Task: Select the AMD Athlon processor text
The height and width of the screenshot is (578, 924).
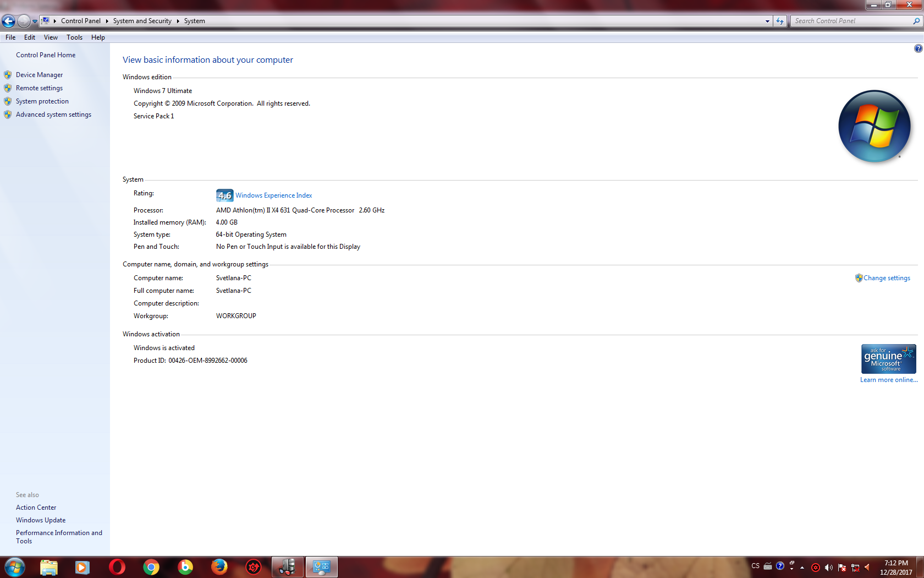Action: click(300, 210)
